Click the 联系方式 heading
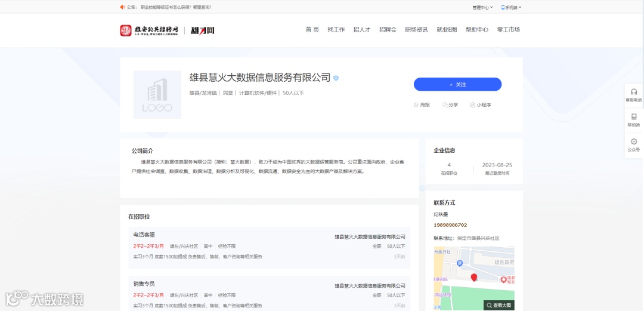 click(444, 203)
